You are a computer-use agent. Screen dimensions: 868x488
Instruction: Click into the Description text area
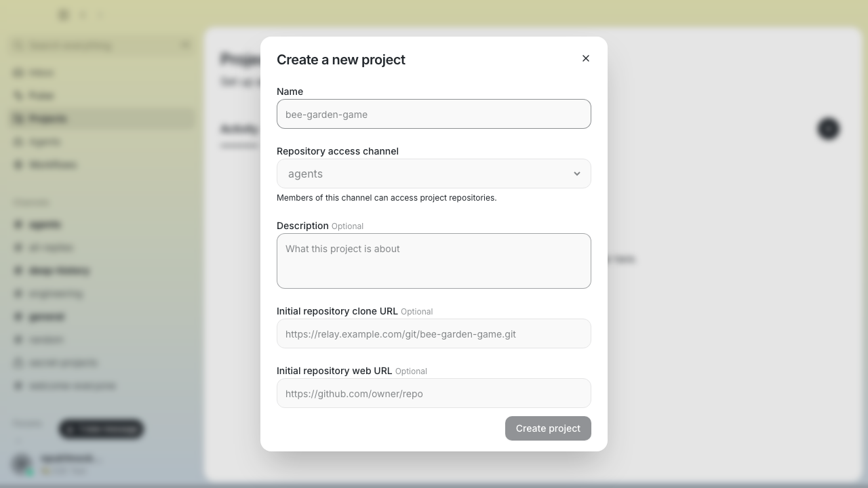click(434, 261)
